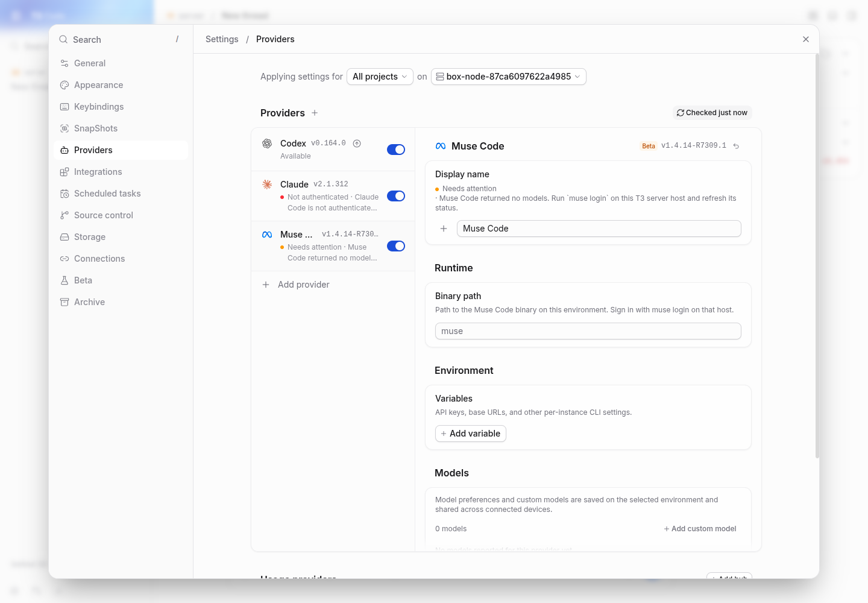This screenshot has height=603, width=868.
Task: Click the Muse Code display name field
Action: (x=599, y=229)
